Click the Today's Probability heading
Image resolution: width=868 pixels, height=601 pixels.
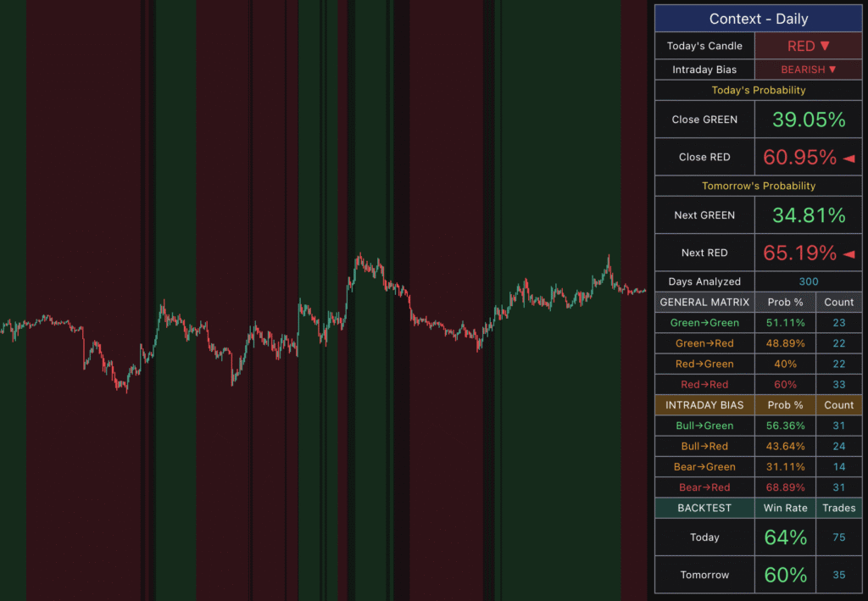(x=758, y=90)
